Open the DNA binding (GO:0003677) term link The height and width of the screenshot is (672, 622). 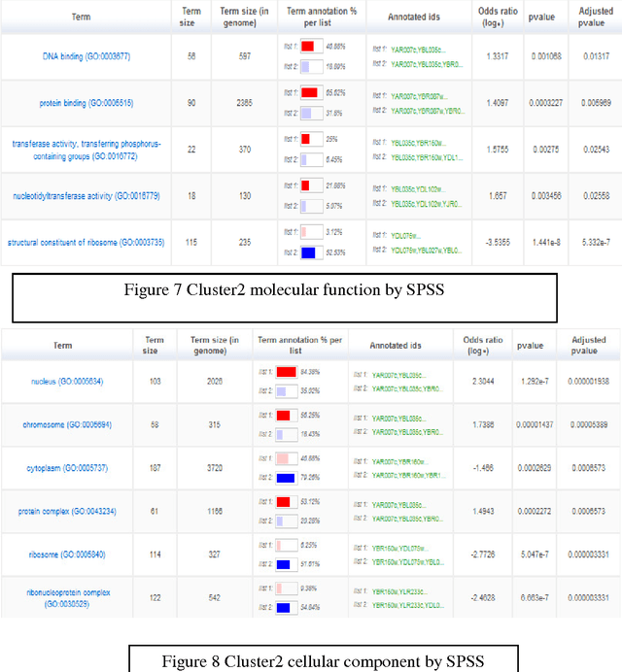(86, 56)
